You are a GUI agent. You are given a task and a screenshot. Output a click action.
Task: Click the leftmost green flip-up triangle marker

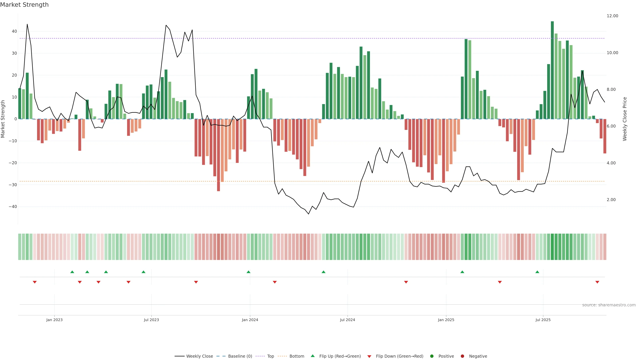pos(72,272)
